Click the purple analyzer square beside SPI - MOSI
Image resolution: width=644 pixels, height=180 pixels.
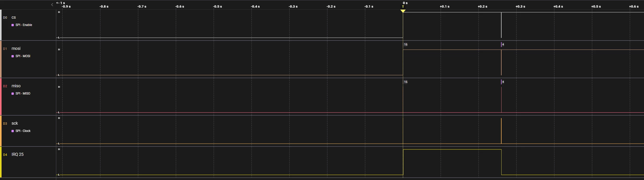(13, 56)
